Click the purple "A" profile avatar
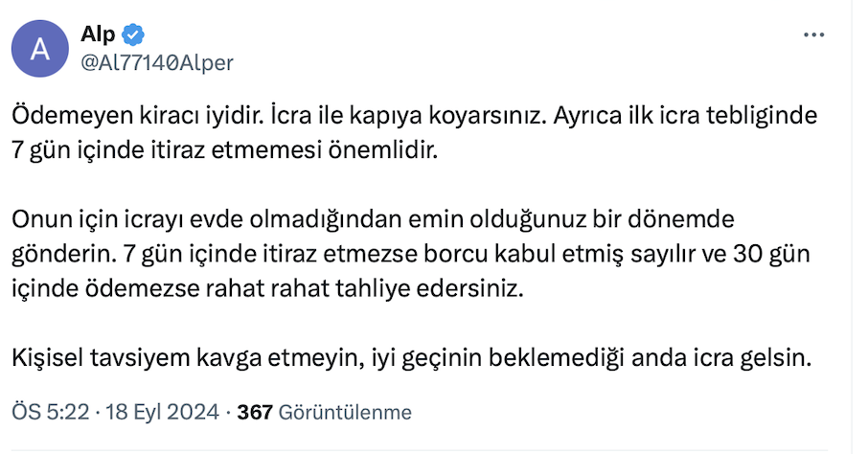This screenshot has height=454, width=868. pos(41,49)
